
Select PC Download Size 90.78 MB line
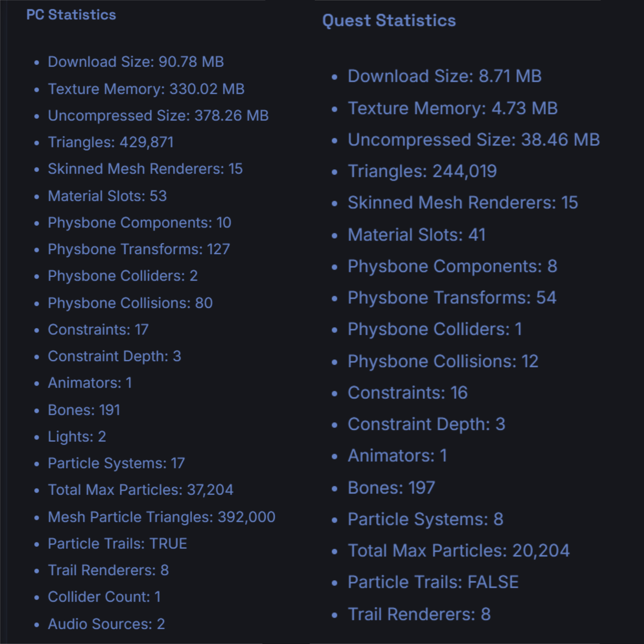pyautogui.click(x=136, y=62)
